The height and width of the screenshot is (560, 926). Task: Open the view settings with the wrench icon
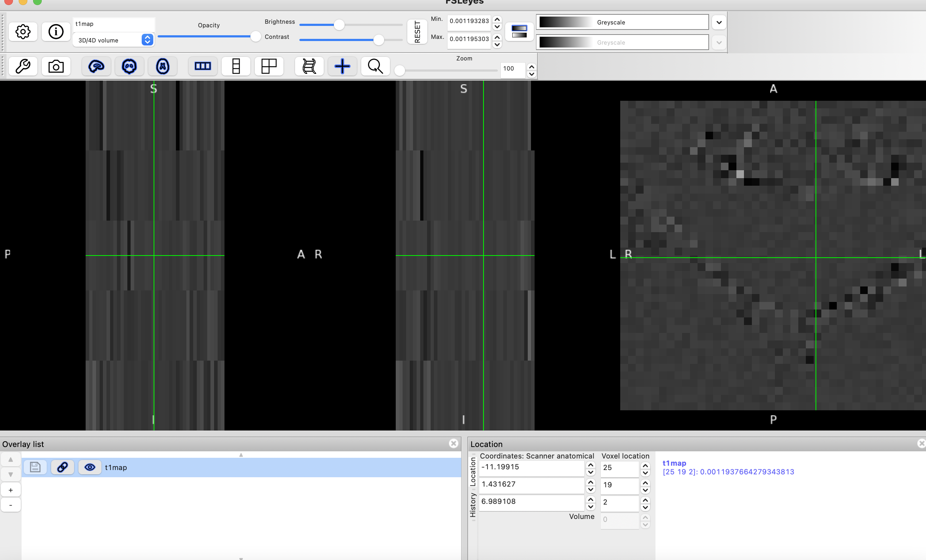click(23, 66)
